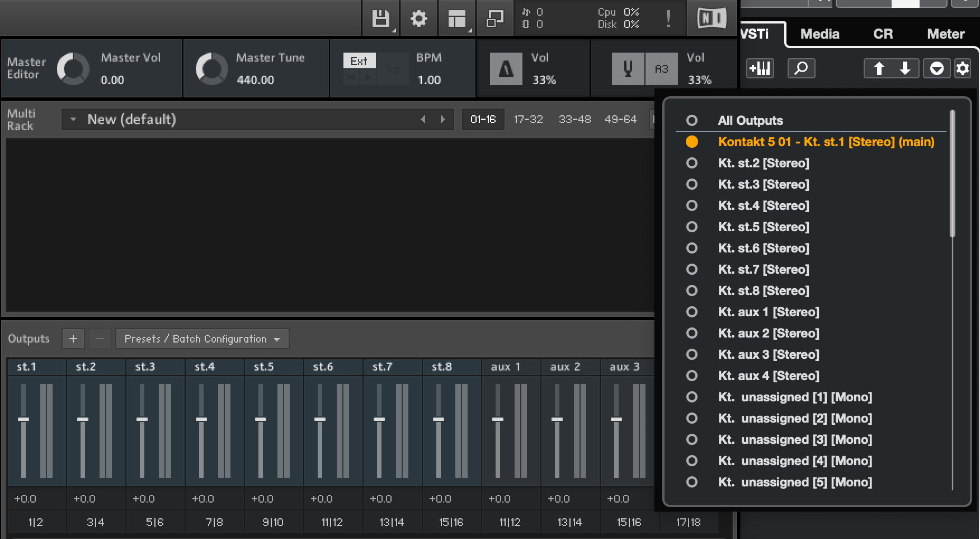Click the save instrument icon

coord(381,18)
